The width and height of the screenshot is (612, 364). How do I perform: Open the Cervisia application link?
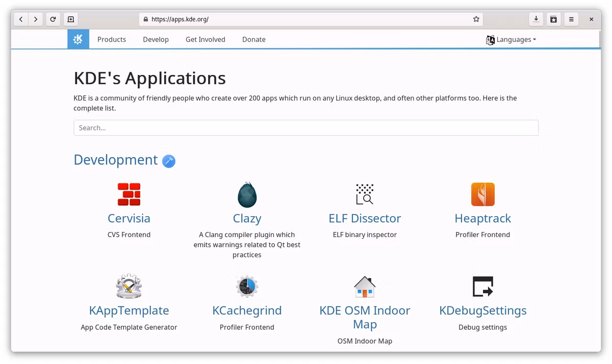(x=129, y=218)
